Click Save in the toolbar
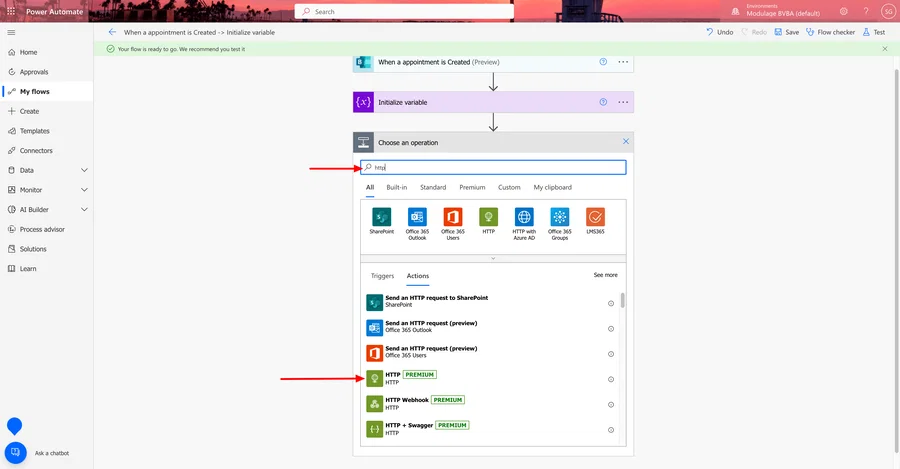 pyautogui.click(x=786, y=32)
